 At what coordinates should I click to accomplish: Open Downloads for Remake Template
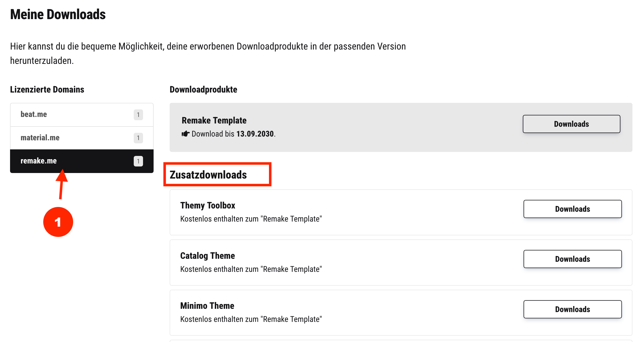(x=571, y=124)
